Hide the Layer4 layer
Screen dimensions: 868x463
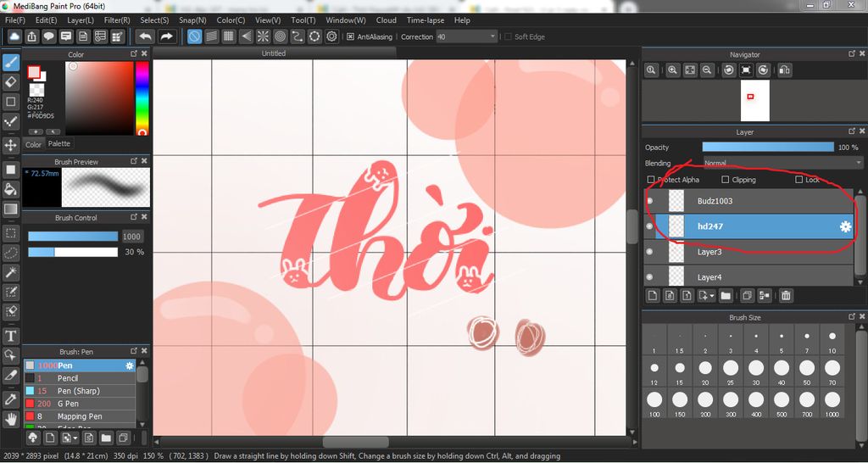point(650,277)
